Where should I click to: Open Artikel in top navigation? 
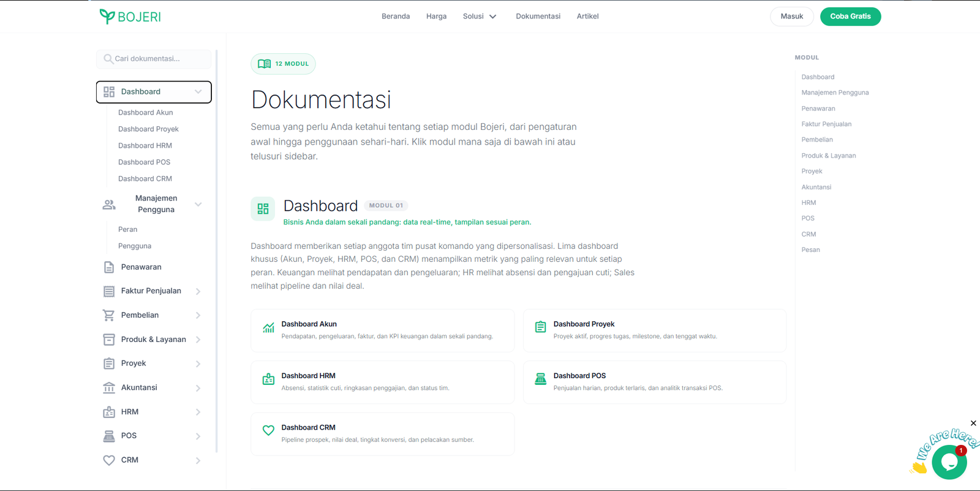(587, 17)
